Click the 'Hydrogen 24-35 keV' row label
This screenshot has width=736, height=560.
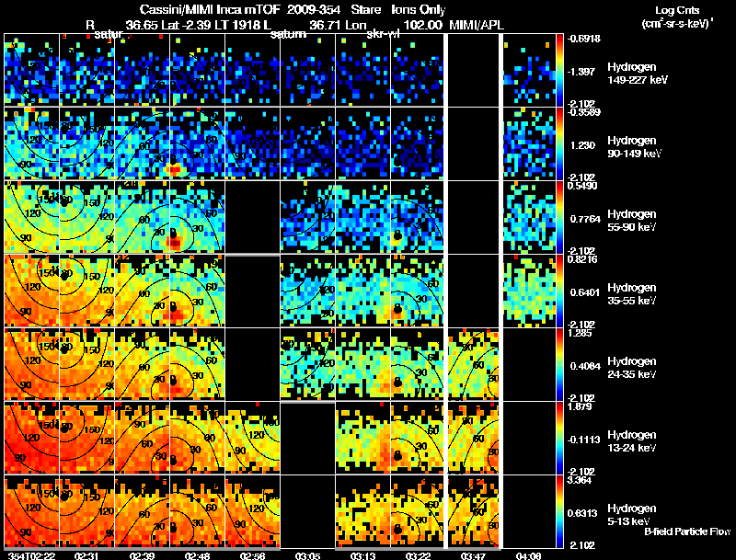click(632, 368)
